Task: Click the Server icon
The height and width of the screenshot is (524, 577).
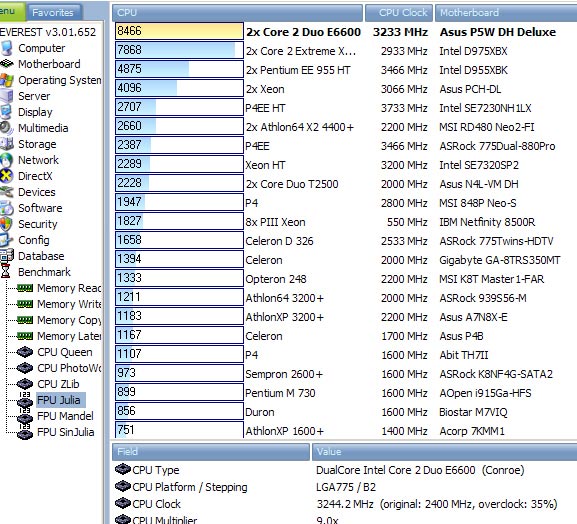Action: (x=6, y=96)
